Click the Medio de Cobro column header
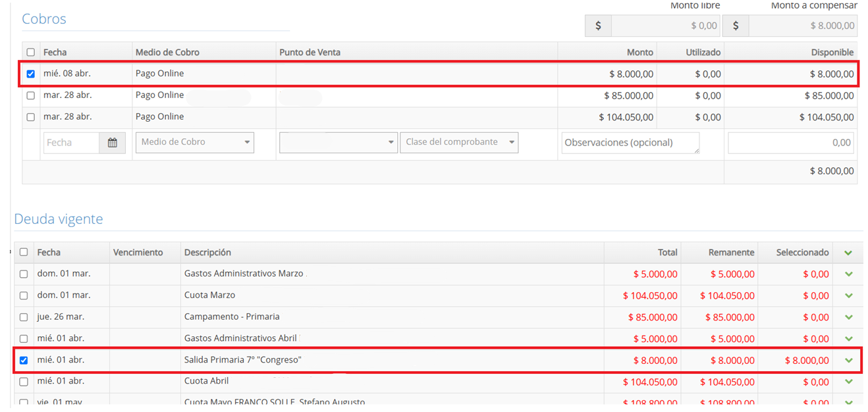 (x=167, y=52)
